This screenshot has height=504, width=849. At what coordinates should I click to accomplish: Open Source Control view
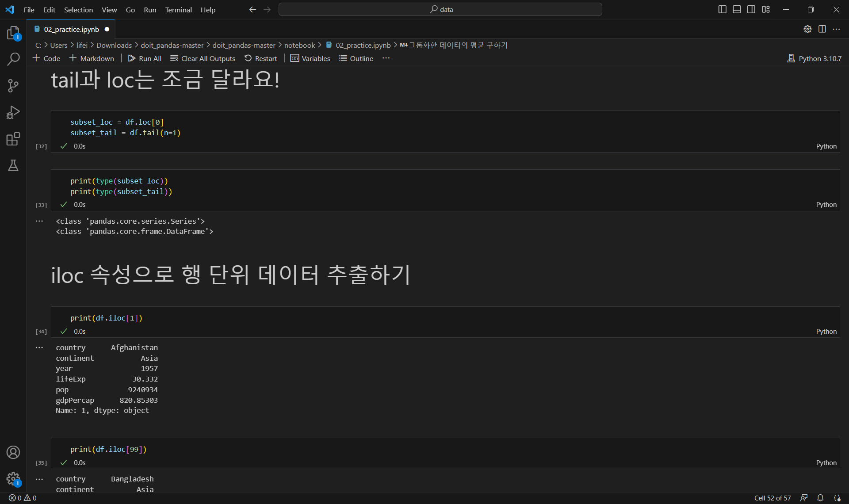pyautogui.click(x=13, y=85)
